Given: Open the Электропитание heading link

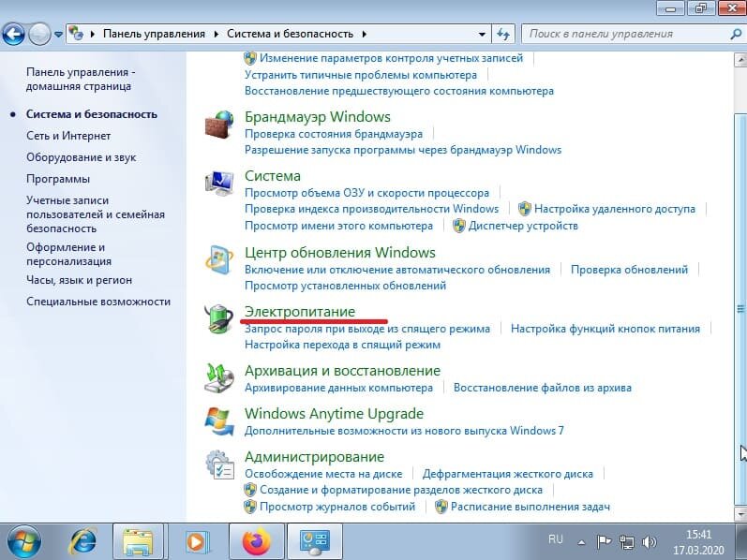Looking at the screenshot, I should click(x=300, y=312).
